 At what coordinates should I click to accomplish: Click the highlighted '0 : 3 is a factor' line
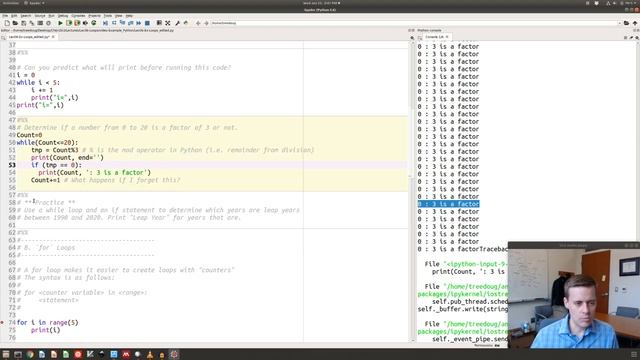(x=448, y=204)
